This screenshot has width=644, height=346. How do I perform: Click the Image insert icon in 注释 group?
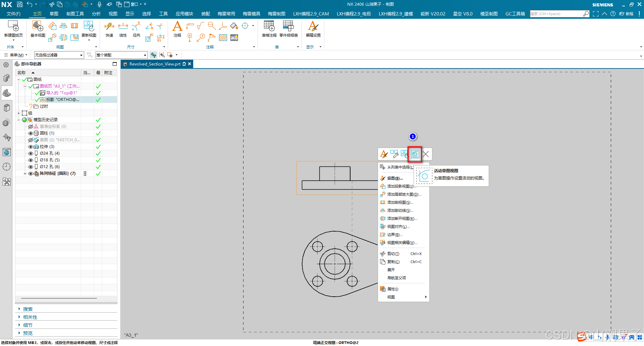(234, 38)
